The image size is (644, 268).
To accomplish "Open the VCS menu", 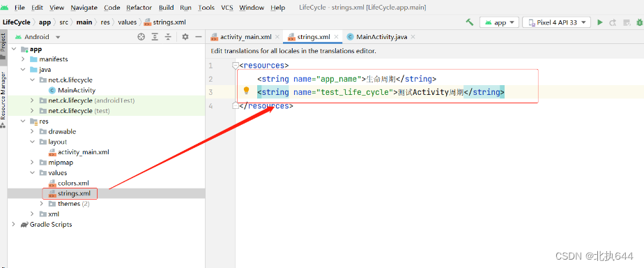I will 227,8.
